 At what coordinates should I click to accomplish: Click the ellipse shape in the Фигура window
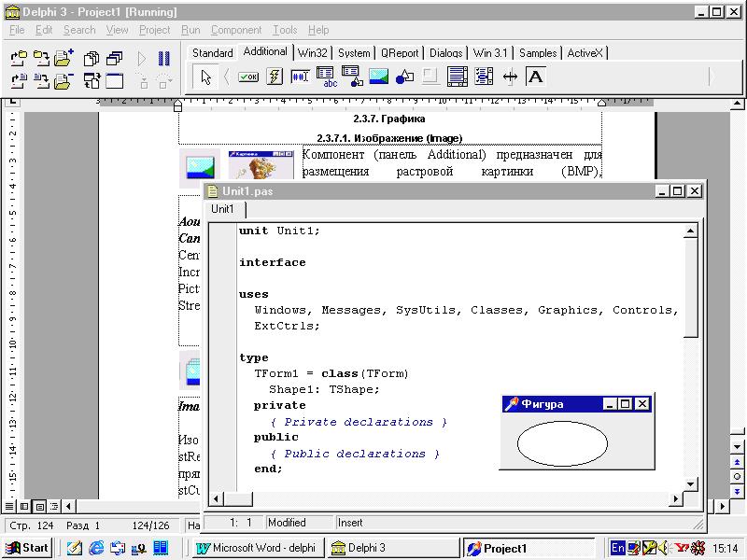562,443
